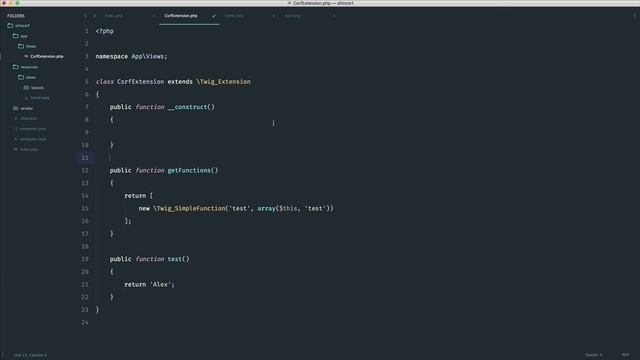Open the Spaces indentation setting in status bar
Image resolution: width=640 pixels, height=360 pixels.
tap(593, 355)
